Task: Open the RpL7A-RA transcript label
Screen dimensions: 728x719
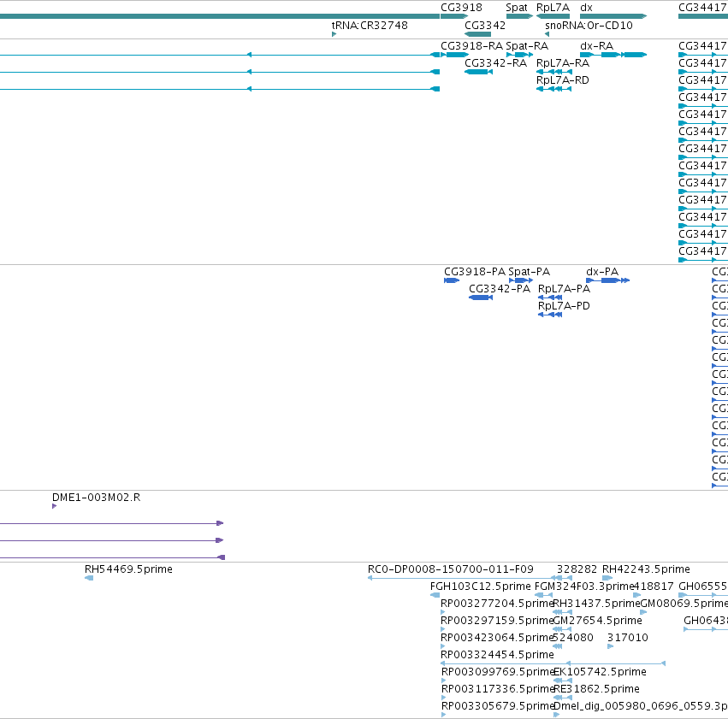Action: click(x=563, y=63)
